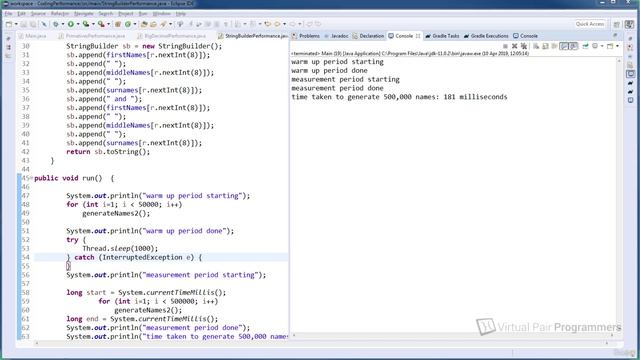Open the Run button dropdown arrow
Screen dimensions: 640x360
(x=78, y=24)
